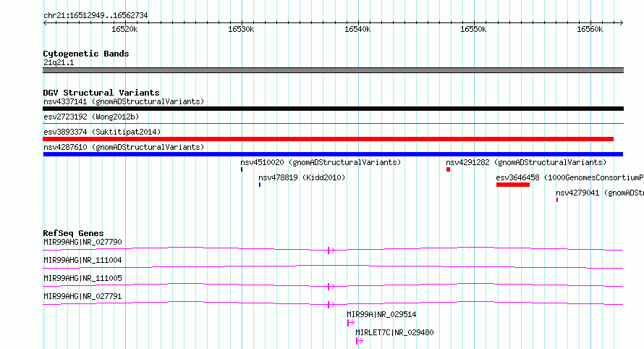The width and height of the screenshot is (644, 349).
Task: Open the nsv4291282 (gnomADStructuralVariants) label
Action: pos(526,162)
